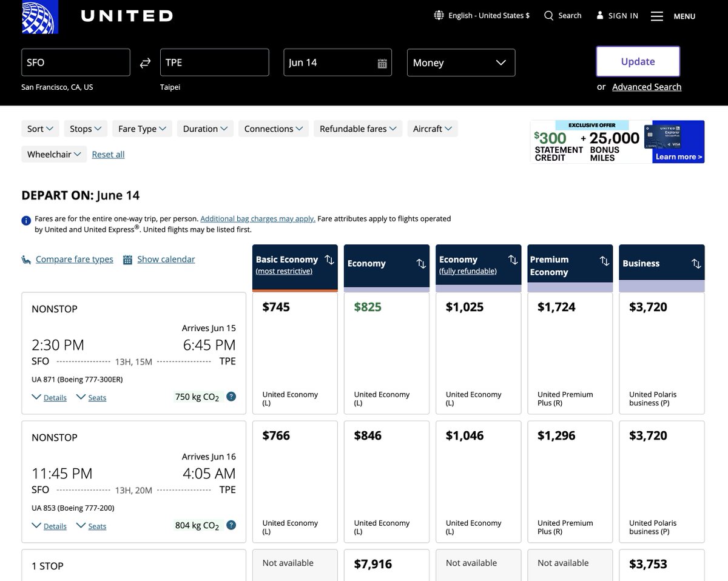The width and height of the screenshot is (728, 581).
Task: Click the Show calendar icon
Action: [x=127, y=260]
